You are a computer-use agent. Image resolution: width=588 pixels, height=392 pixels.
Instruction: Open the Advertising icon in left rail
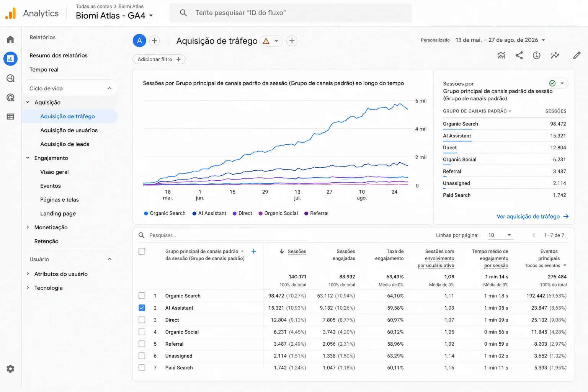click(10, 98)
